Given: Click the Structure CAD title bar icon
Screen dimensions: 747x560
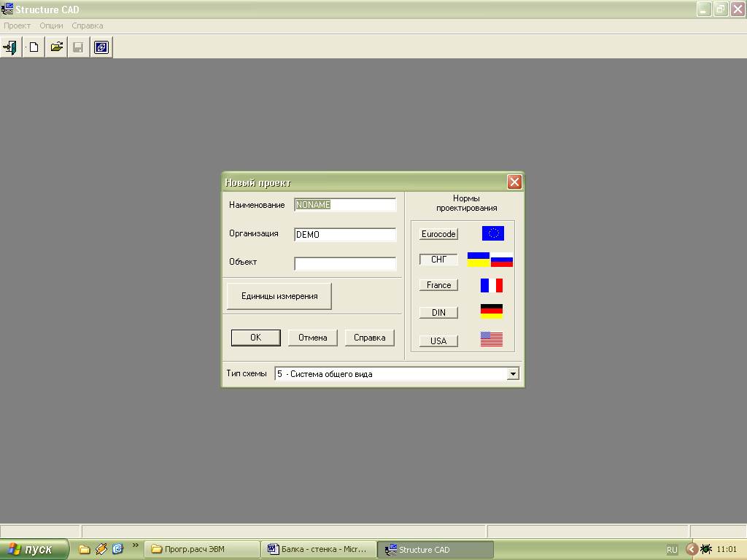Looking at the screenshot, I should (x=7, y=9).
